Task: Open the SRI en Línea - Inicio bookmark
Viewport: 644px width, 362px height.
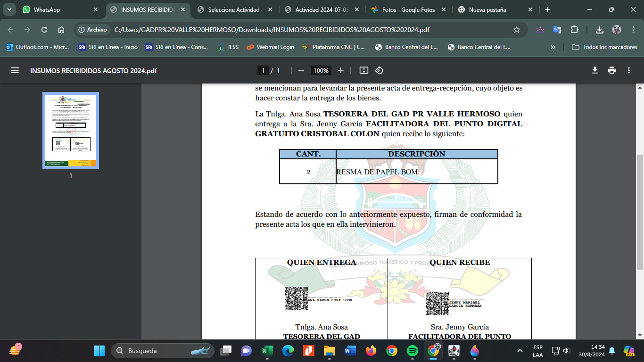Action: pos(108,47)
